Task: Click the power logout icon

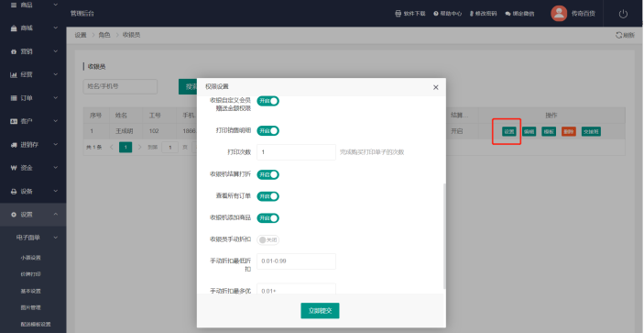Action: click(x=623, y=14)
